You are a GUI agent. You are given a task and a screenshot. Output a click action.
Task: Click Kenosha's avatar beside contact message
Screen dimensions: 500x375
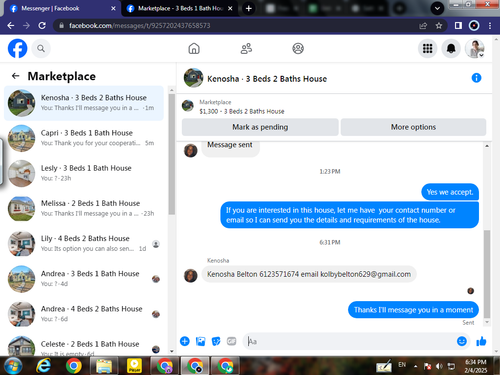coord(191,276)
